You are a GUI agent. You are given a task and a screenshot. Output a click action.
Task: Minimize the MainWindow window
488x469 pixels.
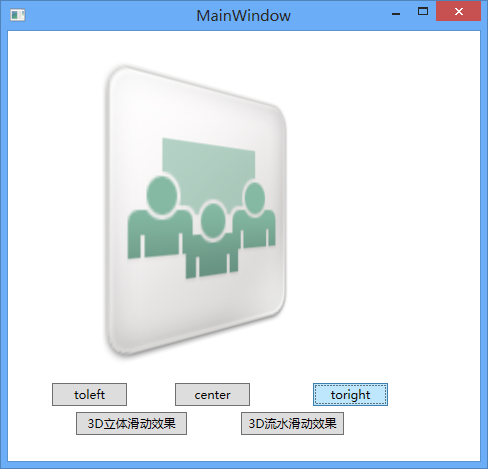(x=396, y=14)
